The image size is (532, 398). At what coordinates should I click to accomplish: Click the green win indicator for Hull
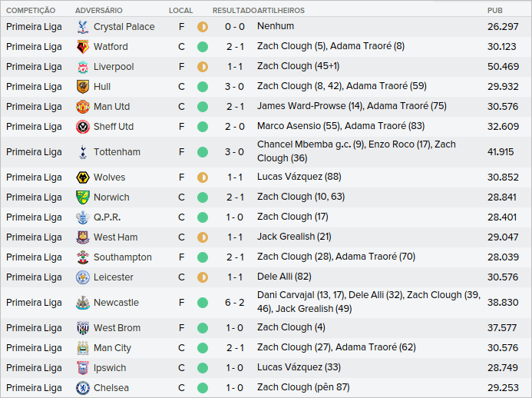point(203,87)
